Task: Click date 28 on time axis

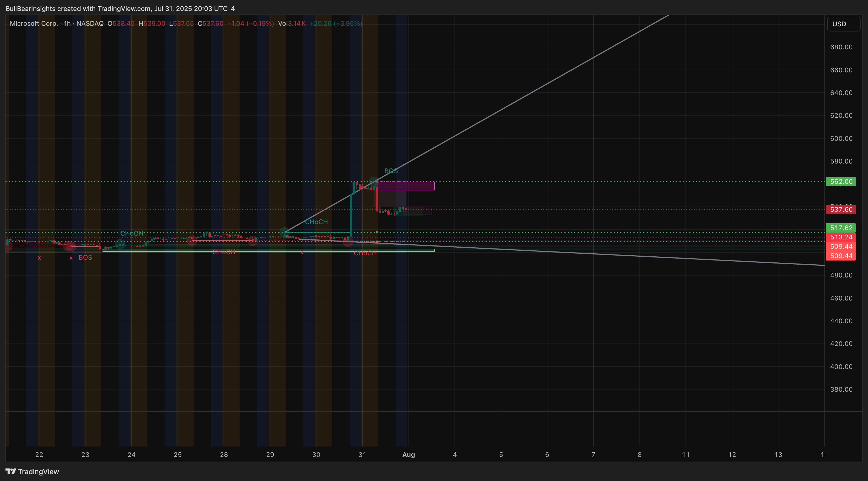Action: coord(224,454)
